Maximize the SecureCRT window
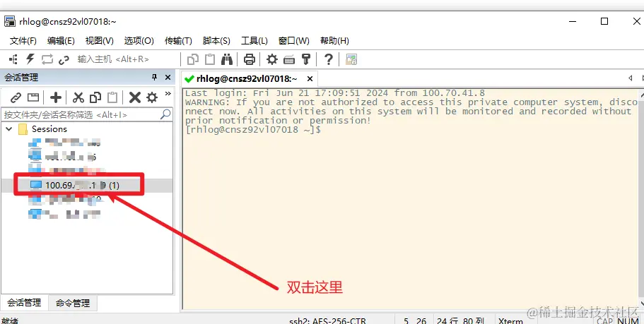Viewport: 644px width, 324px height. (604, 21)
